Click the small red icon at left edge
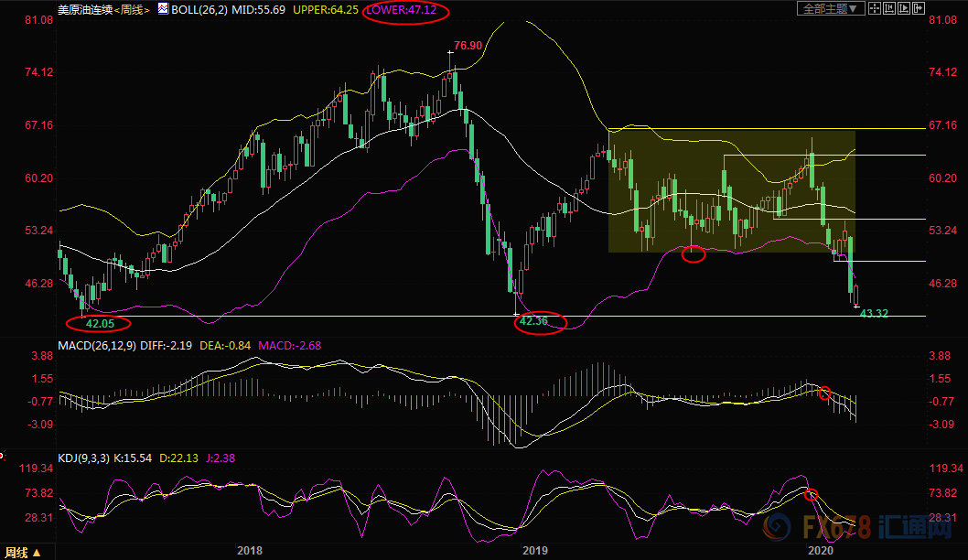968x560 pixels. point(3,453)
